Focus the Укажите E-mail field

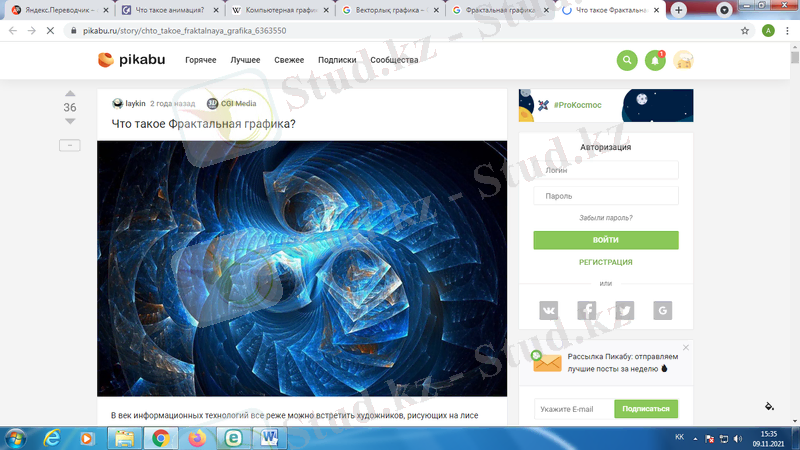[x=574, y=409]
